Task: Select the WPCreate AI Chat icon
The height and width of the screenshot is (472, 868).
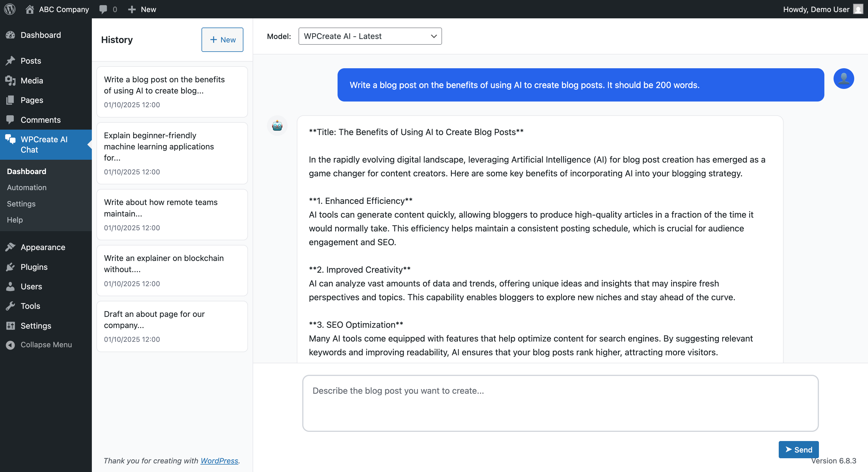Action: tap(10, 139)
